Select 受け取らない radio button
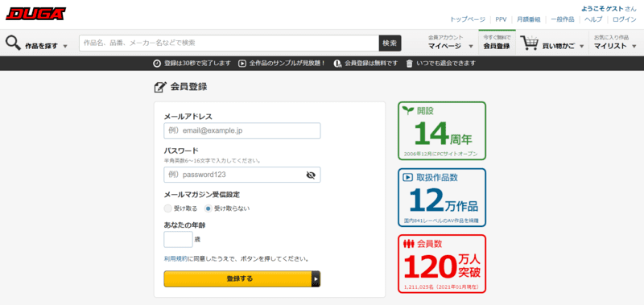Viewport: 644px width, 305px height. [x=208, y=208]
